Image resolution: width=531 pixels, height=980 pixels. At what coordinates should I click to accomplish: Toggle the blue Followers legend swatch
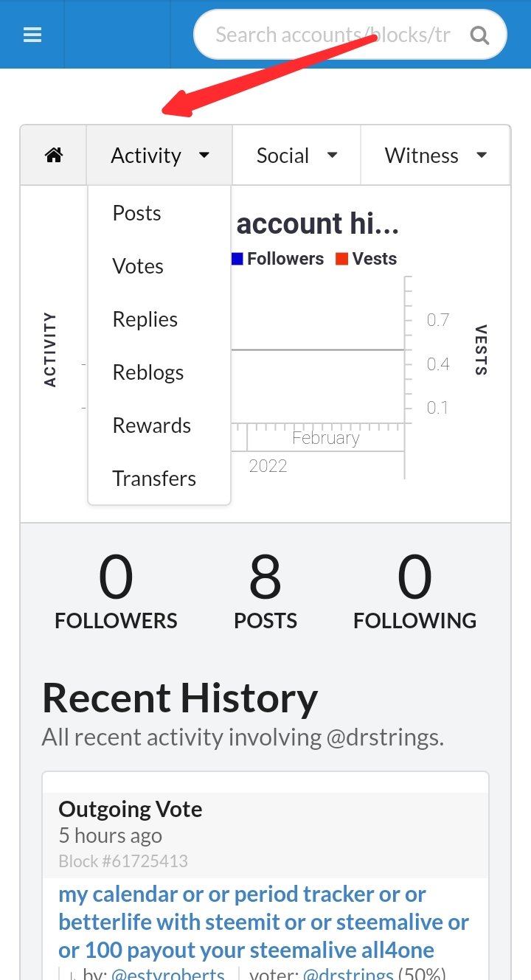point(237,259)
